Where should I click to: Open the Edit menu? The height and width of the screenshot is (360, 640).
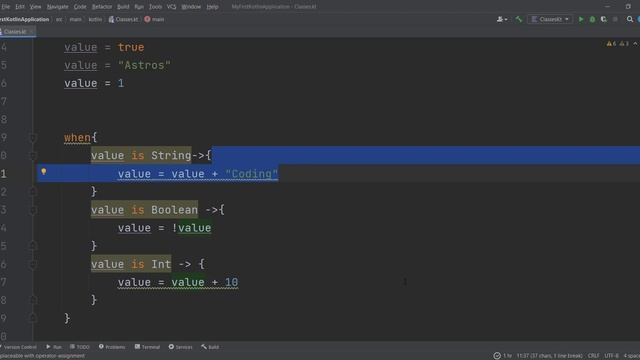pyautogui.click(x=20, y=7)
